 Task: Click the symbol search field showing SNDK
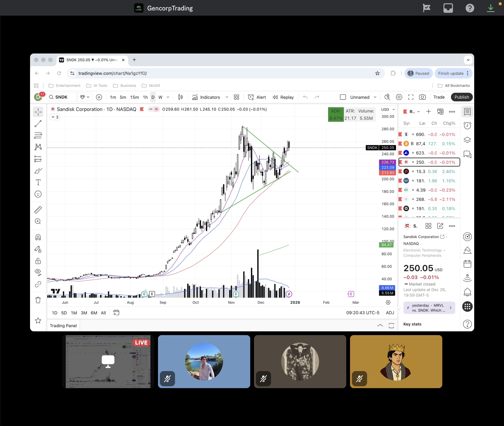[x=62, y=97]
